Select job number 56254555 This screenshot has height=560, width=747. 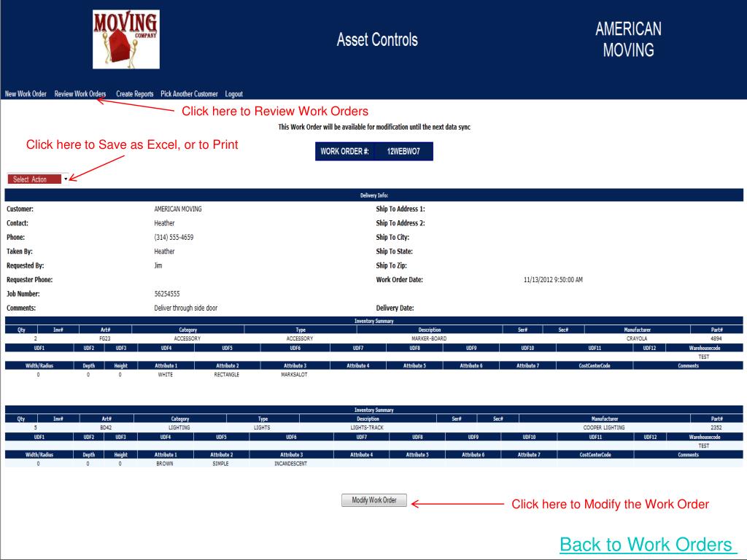[167, 294]
